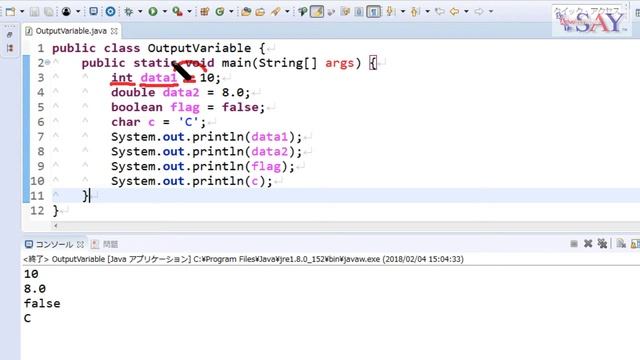Click the New file wizard icon
This screenshot has height=360, width=640.
pyautogui.click(x=11, y=12)
